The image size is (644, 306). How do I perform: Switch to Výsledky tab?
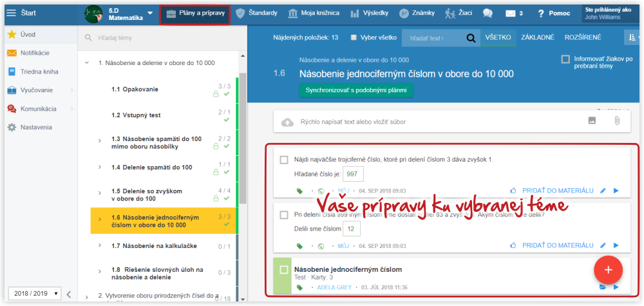point(369,13)
